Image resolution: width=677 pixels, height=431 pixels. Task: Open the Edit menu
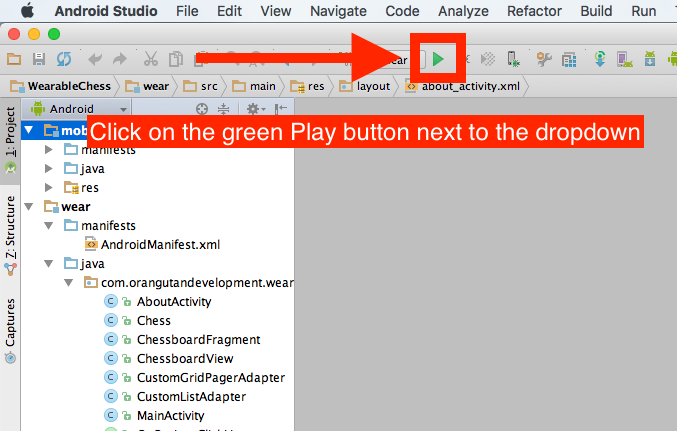(x=229, y=11)
